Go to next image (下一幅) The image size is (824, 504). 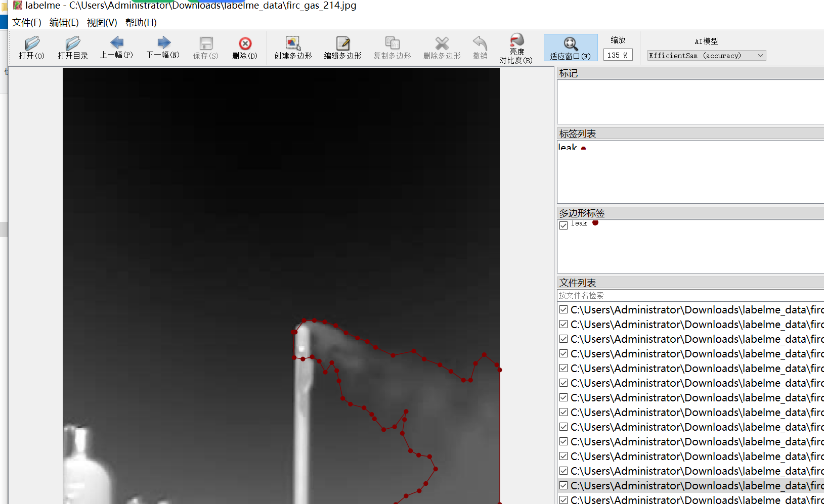tap(163, 48)
